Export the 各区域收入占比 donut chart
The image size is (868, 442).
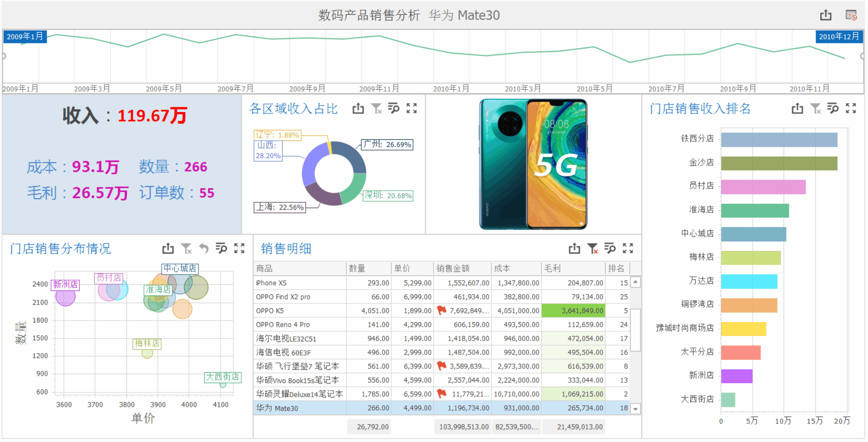[x=358, y=108]
